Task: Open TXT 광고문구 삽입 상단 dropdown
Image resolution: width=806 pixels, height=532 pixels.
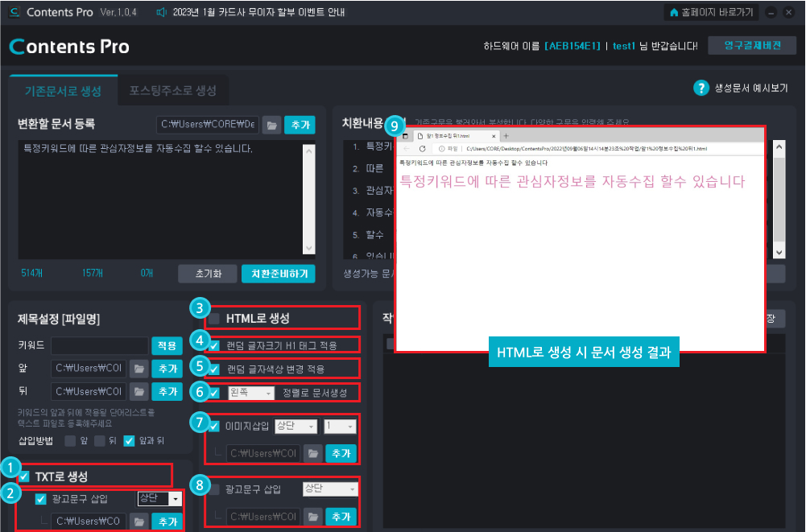Action: (159, 498)
